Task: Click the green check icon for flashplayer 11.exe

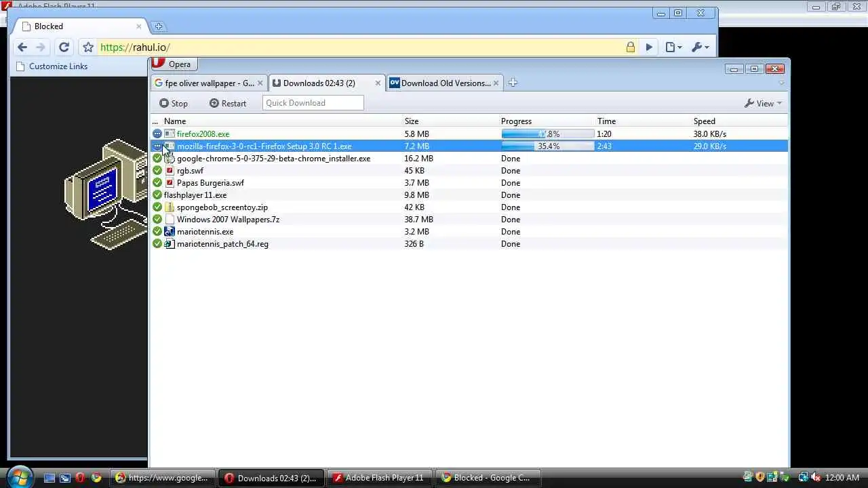Action: click(157, 195)
